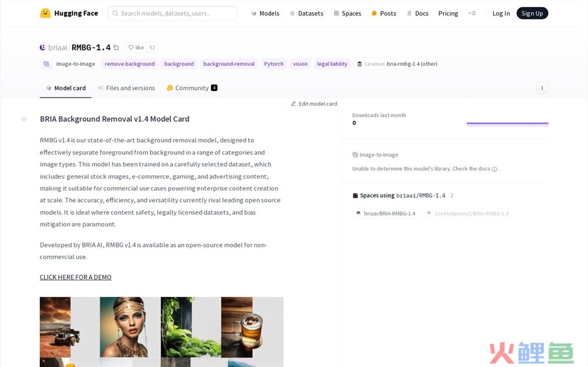Click the demo image collage in the model card

coord(162,332)
